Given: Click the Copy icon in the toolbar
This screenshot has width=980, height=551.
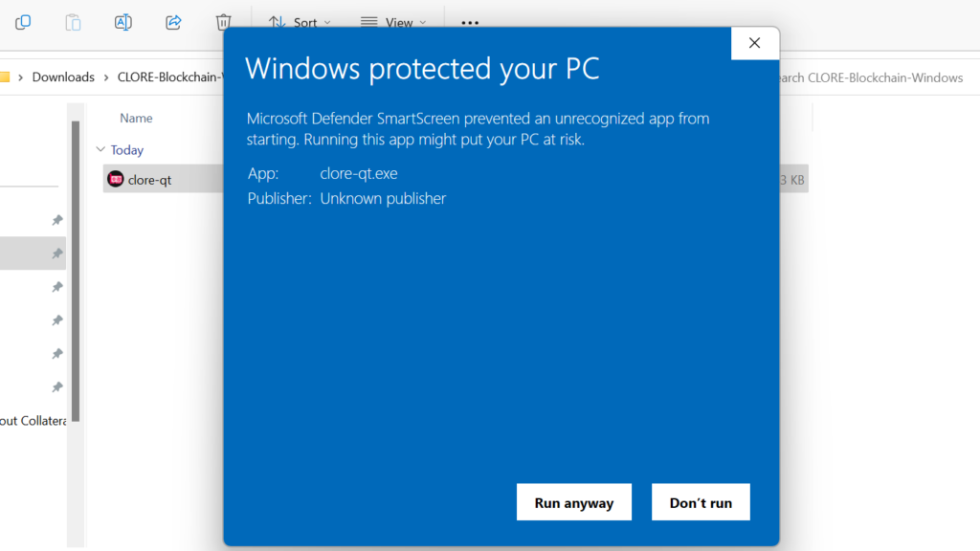Looking at the screenshot, I should click(x=23, y=22).
